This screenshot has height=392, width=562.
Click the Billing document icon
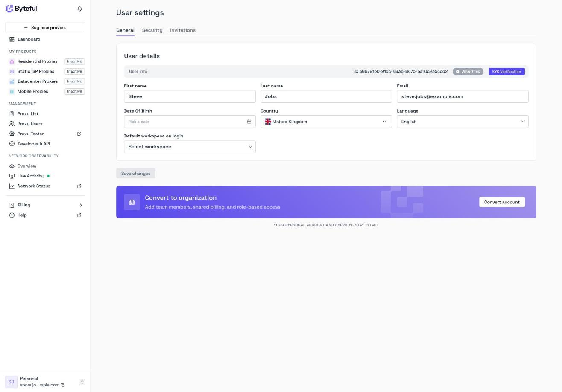12,205
